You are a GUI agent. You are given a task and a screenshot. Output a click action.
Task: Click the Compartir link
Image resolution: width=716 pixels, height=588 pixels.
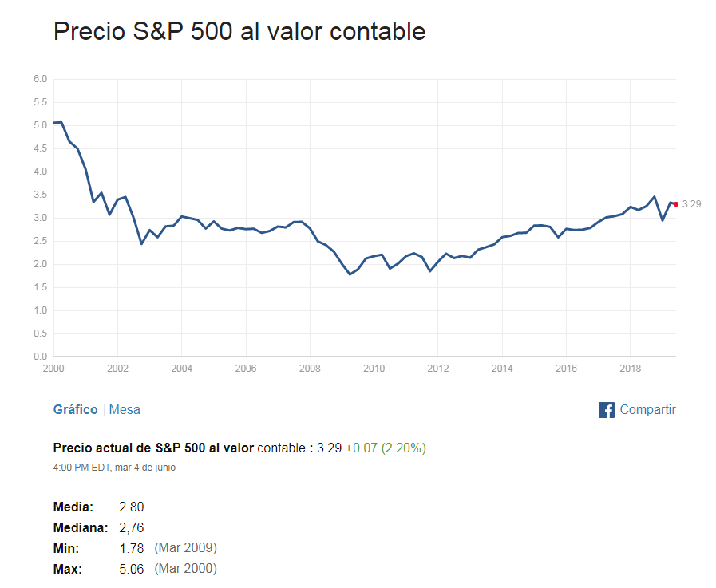pyautogui.click(x=647, y=410)
